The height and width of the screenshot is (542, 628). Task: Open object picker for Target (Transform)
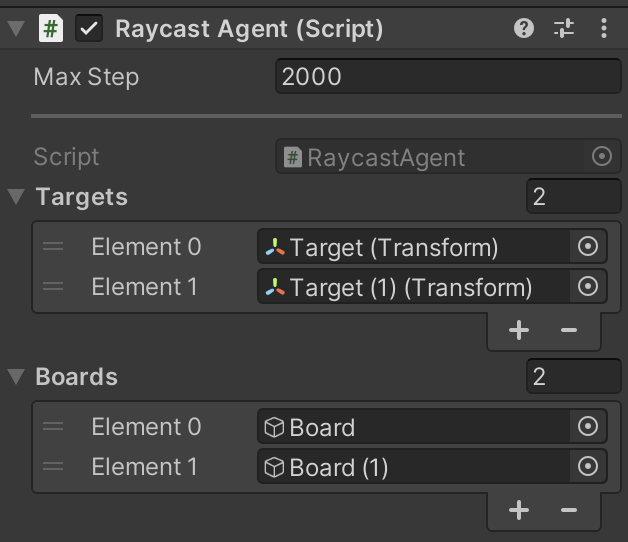pos(588,246)
